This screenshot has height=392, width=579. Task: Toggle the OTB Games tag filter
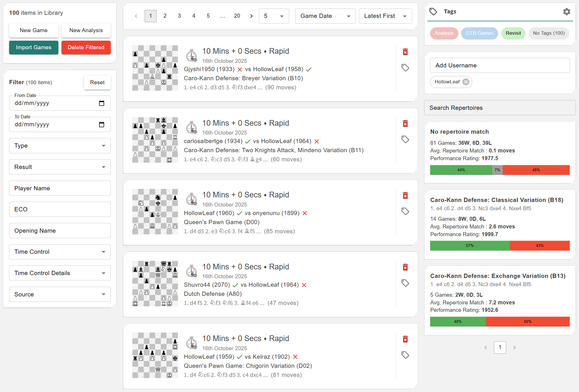click(479, 33)
